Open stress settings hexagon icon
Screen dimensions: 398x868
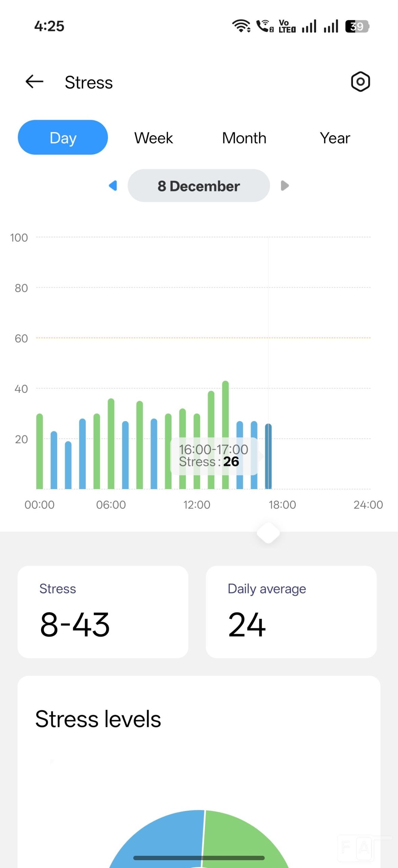[360, 82]
